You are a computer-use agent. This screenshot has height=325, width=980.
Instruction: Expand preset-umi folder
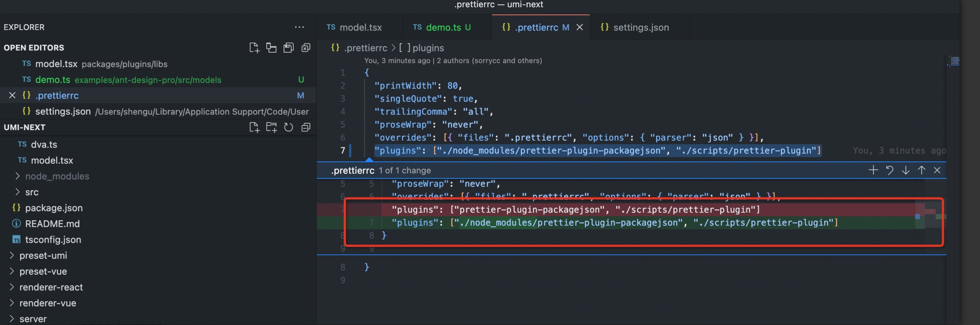11,255
